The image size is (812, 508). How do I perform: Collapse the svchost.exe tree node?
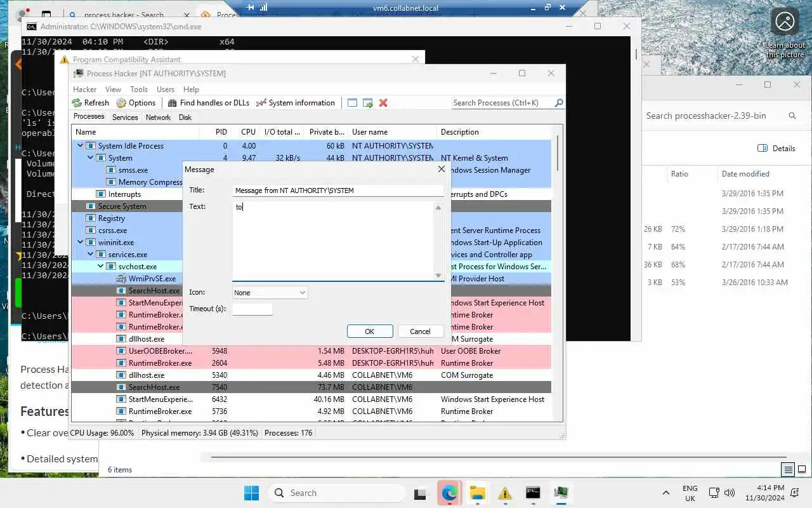coord(100,267)
